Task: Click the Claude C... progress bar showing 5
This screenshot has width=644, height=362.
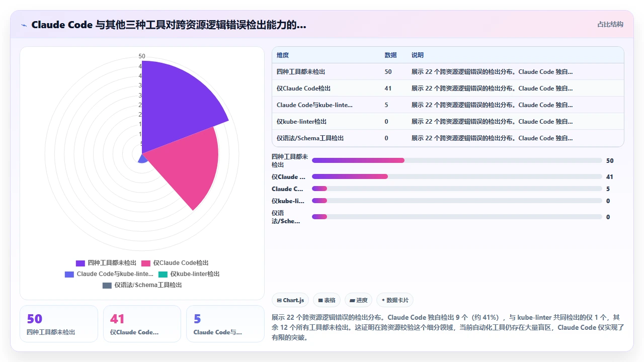Action: tap(457, 189)
